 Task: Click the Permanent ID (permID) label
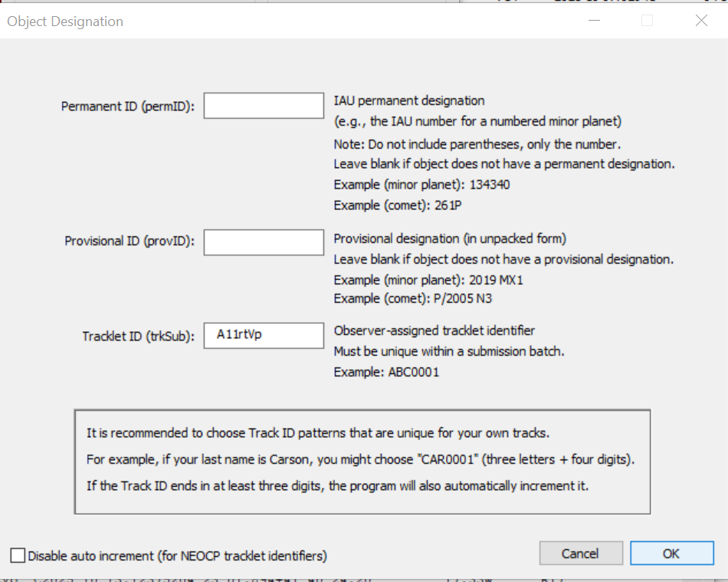click(x=128, y=107)
